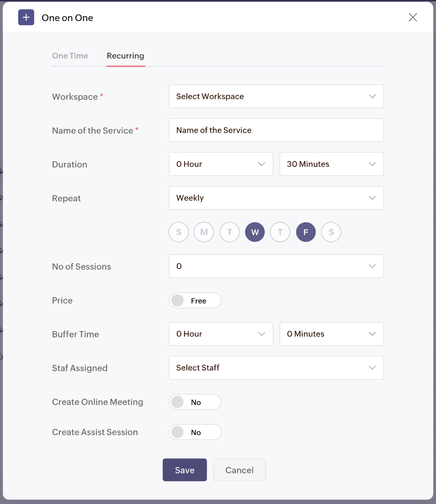
Task: Select Saturday day circle
Action: point(331,232)
